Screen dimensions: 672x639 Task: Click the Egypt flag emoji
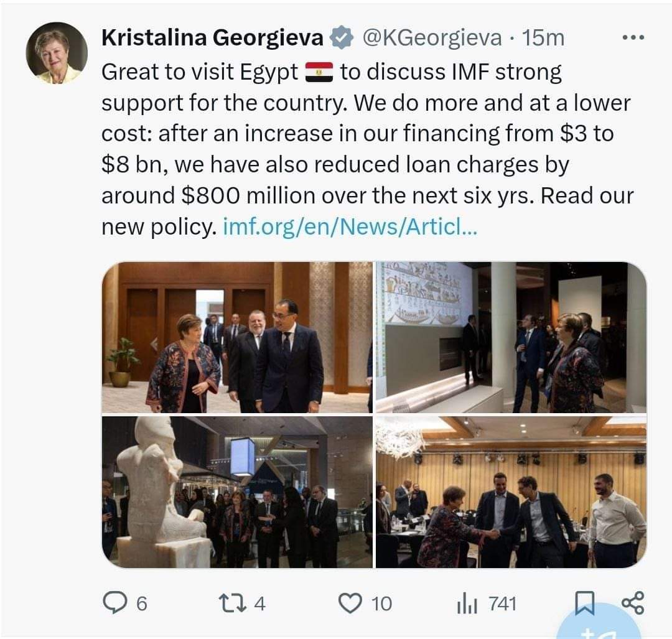point(319,73)
